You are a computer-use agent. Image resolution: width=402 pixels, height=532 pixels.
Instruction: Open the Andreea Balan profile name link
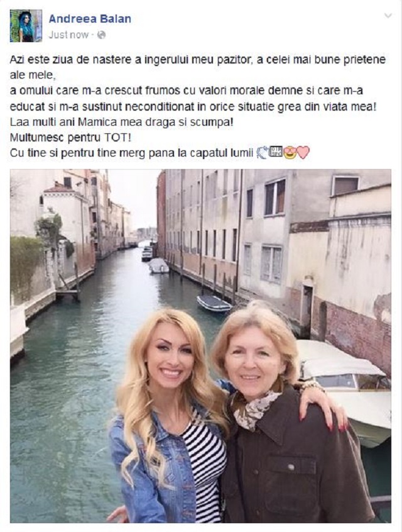(x=90, y=18)
